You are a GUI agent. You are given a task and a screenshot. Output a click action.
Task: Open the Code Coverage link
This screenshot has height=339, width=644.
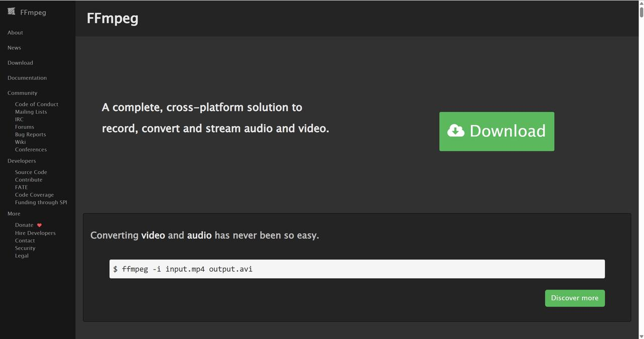coord(34,195)
